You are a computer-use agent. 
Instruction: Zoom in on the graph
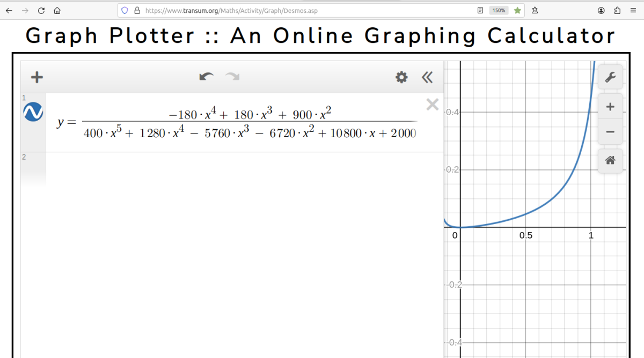point(610,107)
